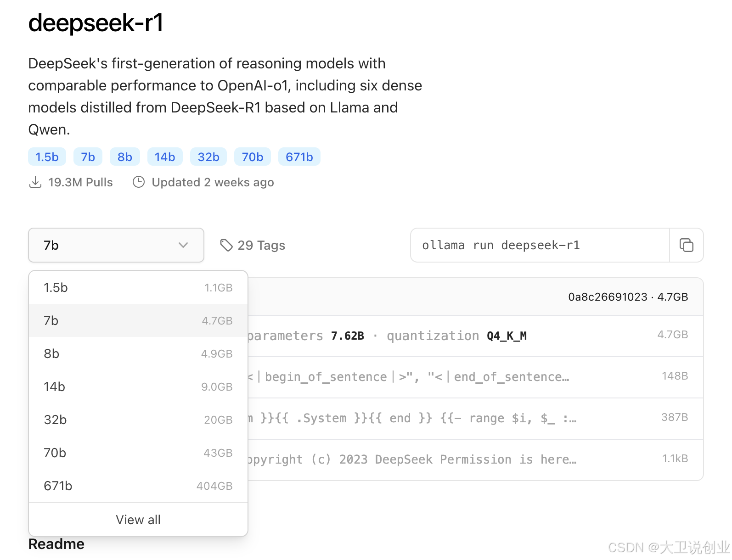Select the 671b tag pill
This screenshot has height=560, width=732.
point(299,157)
